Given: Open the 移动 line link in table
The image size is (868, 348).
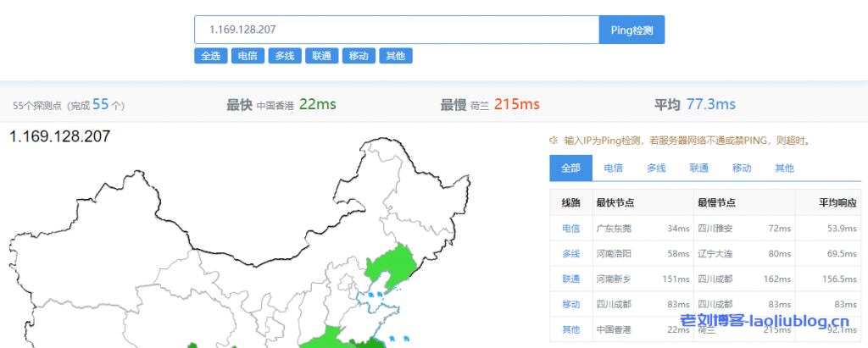Looking at the screenshot, I should (x=570, y=304).
